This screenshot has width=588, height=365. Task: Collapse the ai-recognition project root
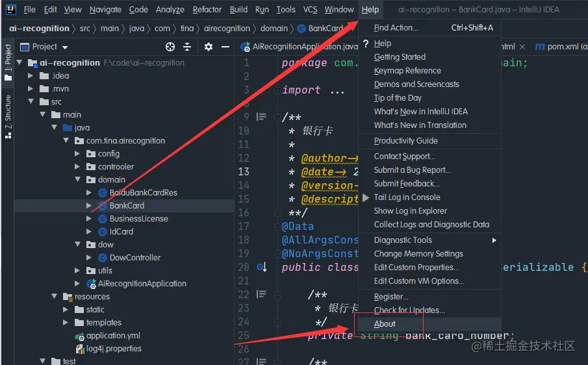[19, 62]
